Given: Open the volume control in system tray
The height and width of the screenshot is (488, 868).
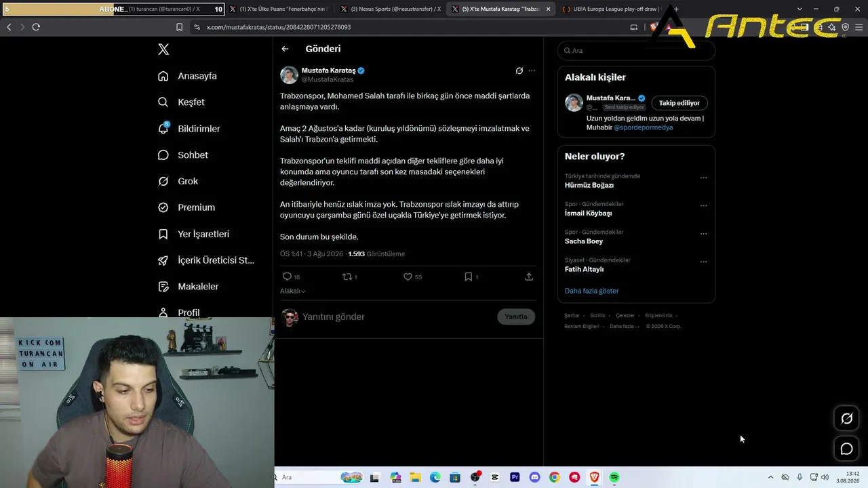Looking at the screenshot, I should pyautogui.click(x=825, y=477).
